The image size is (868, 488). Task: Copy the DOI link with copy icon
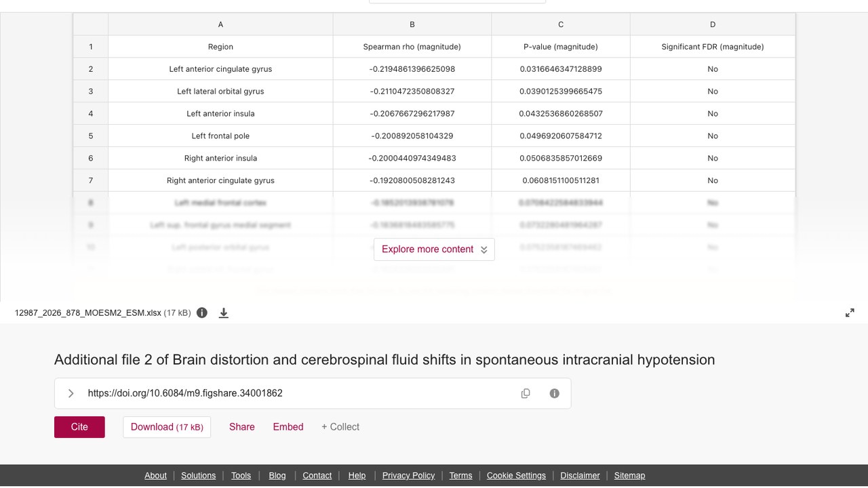tap(526, 393)
